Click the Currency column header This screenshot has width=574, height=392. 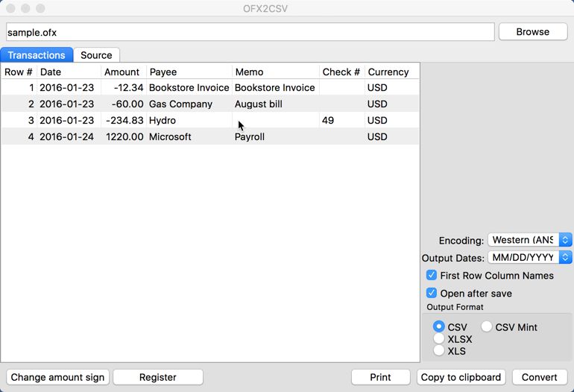pos(391,72)
